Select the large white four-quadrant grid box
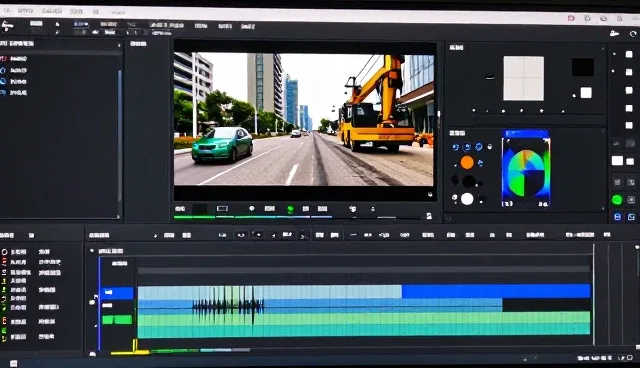This screenshot has height=368, width=640. (523, 78)
